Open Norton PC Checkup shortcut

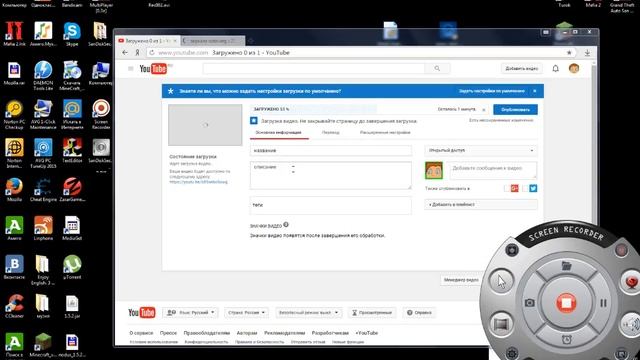click(14, 114)
